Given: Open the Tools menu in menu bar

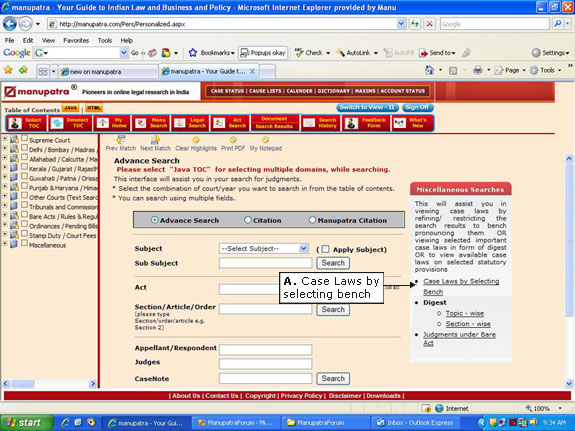Looking at the screenshot, I should (105, 40).
